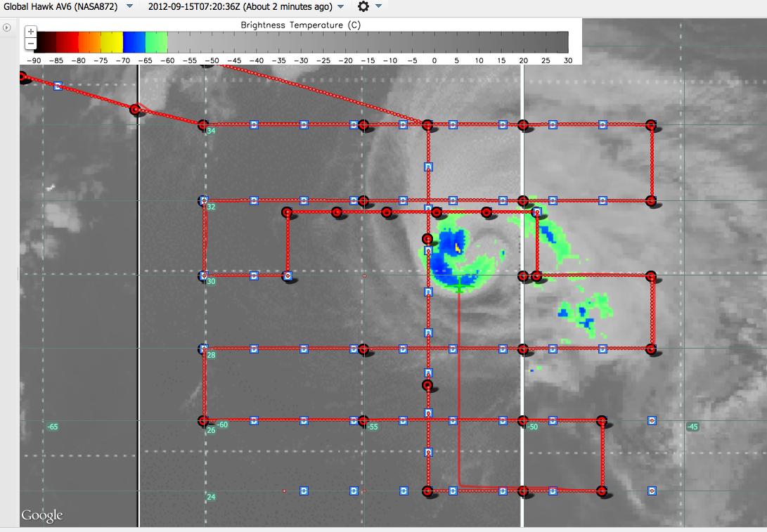
Task: Select waypoint at bottom-right corner of flight track
Action: (x=602, y=491)
